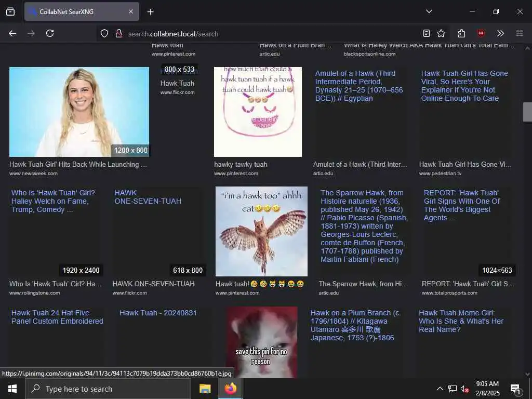Open The Sparrow Hawk Picasso link
The image size is (532, 399).
(364, 226)
